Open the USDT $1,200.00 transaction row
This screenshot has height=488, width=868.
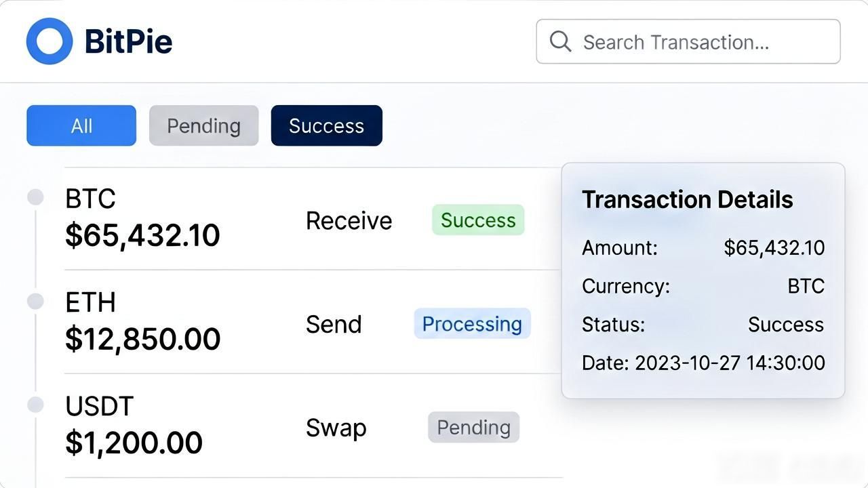click(313, 426)
